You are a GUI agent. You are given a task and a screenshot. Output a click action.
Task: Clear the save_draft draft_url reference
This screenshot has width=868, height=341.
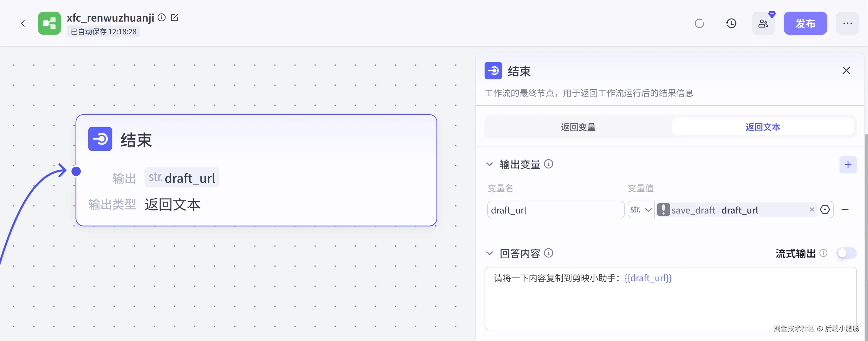click(x=812, y=210)
